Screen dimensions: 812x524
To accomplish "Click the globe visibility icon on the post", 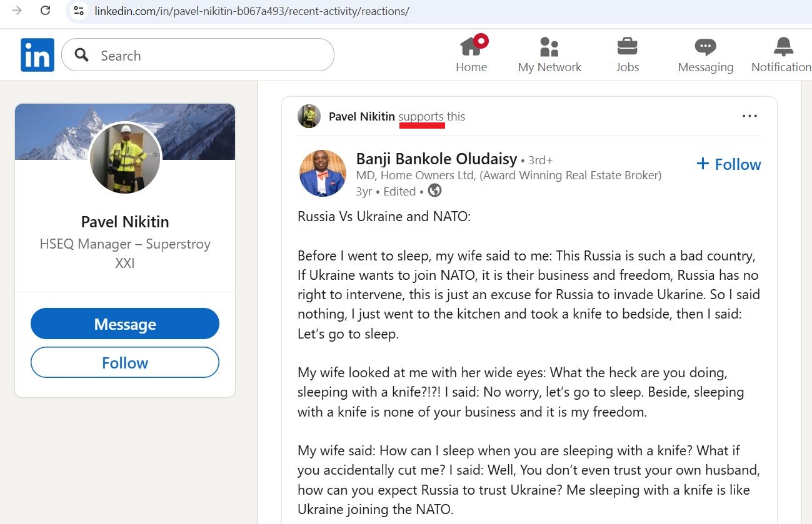I will (434, 190).
